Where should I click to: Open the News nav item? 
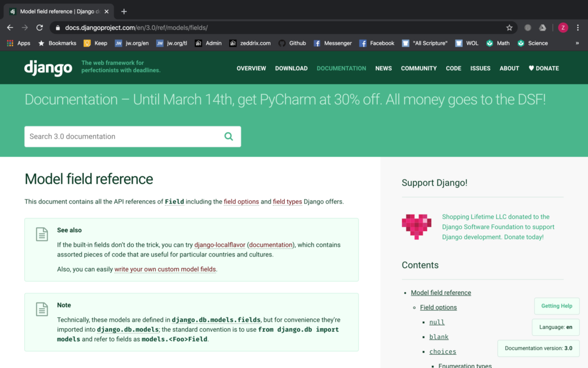pos(384,68)
